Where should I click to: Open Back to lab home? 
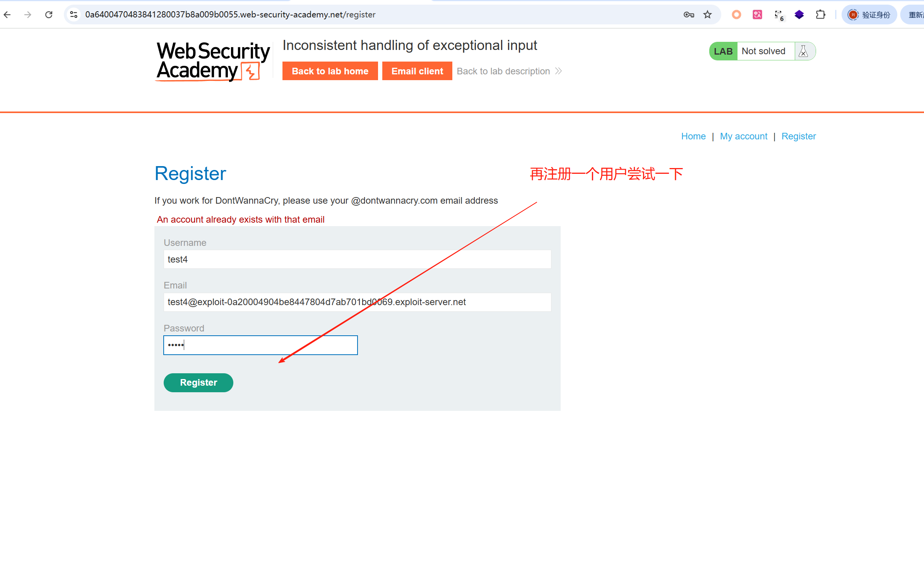tap(330, 71)
